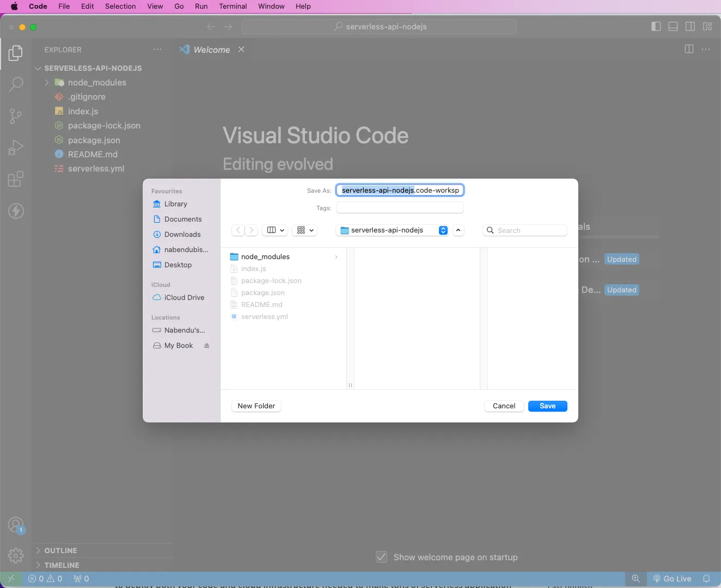The width and height of the screenshot is (721, 588).
Task: Go forward with the navigation arrow
Action: (228, 27)
